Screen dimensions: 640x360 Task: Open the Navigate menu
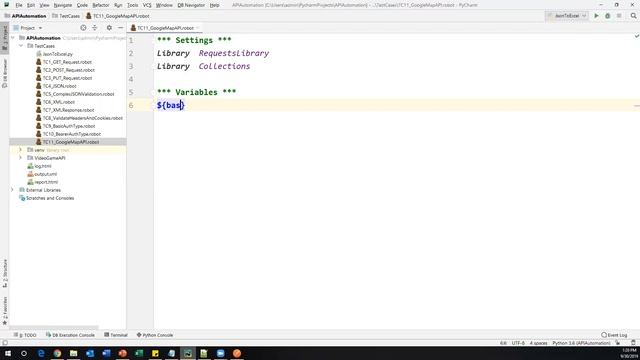(x=62, y=5)
